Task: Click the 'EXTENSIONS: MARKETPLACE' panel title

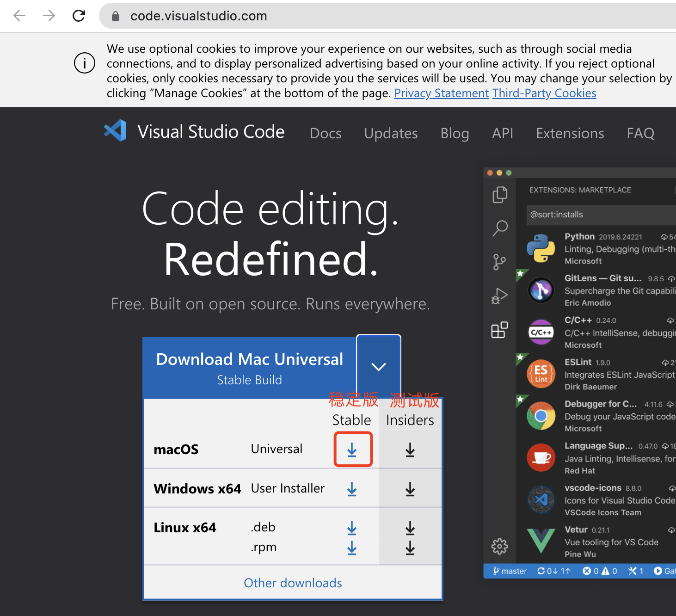Action: pyautogui.click(x=580, y=190)
